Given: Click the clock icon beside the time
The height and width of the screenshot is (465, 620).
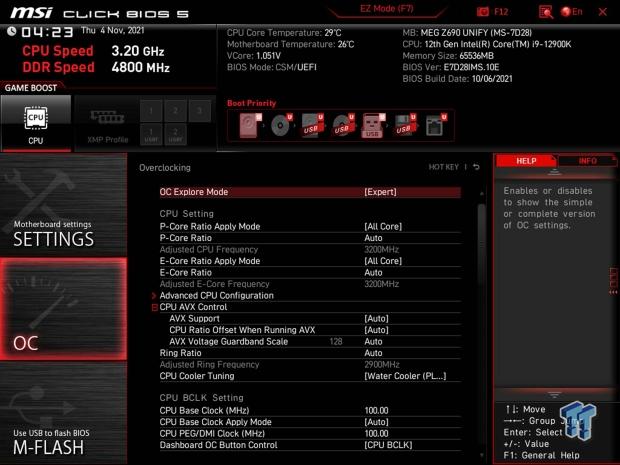Looking at the screenshot, I should tap(11, 31).
